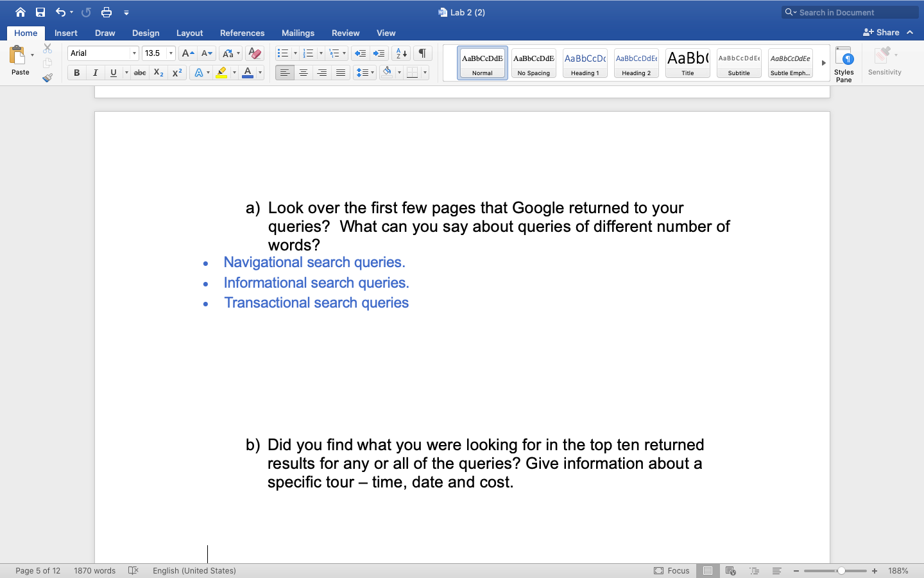
Task: Click the Share button
Action: (x=885, y=31)
